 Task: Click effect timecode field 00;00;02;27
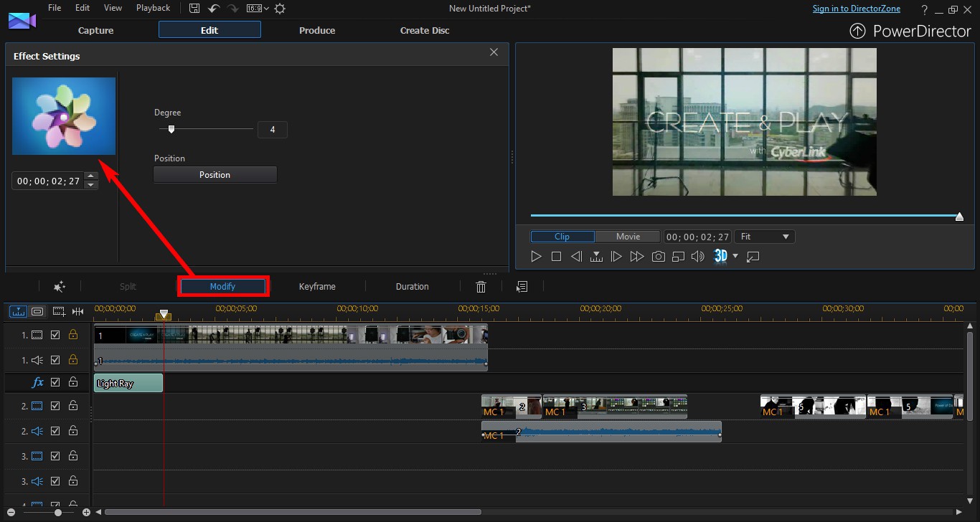tap(48, 181)
